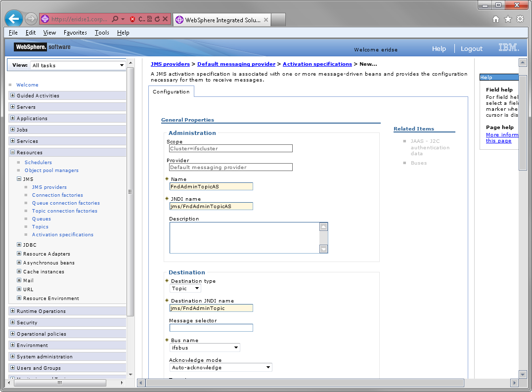The image size is (532, 392).
Task: Click the main content scroll-right arrow
Action: (x=514, y=383)
